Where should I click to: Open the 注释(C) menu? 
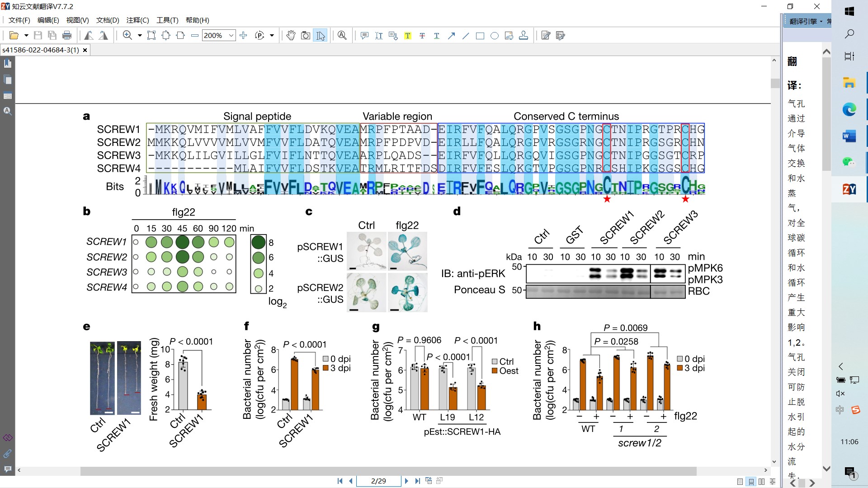[137, 20]
